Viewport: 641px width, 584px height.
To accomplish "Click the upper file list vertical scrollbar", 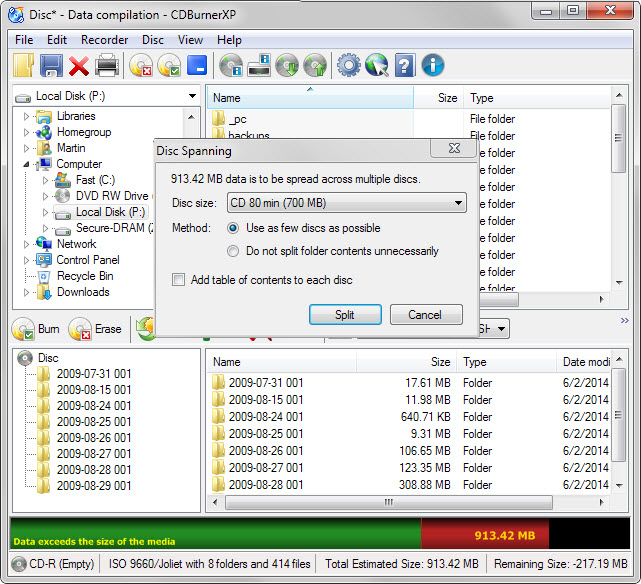I will 619,138.
